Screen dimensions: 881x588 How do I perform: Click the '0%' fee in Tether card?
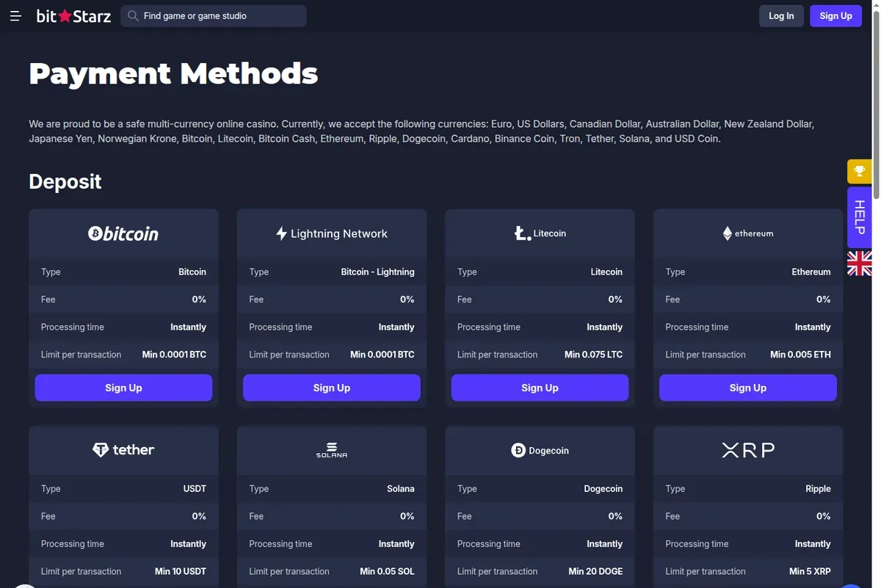point(199,516)
